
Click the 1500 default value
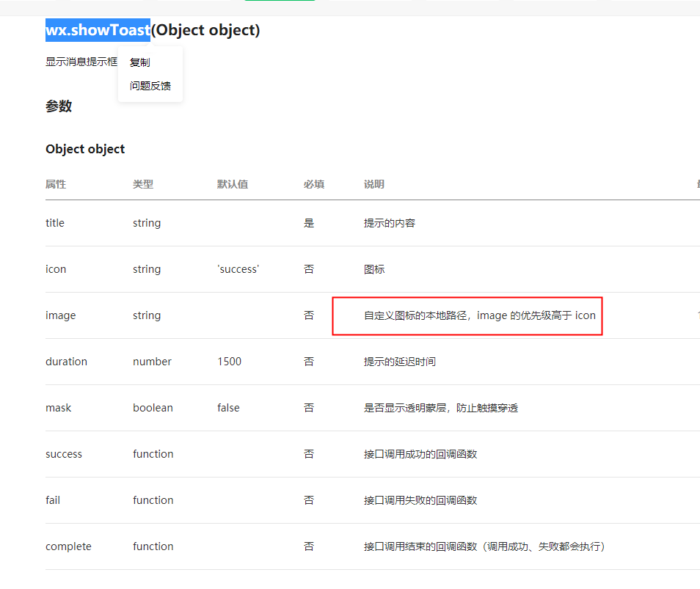point(230,362)
